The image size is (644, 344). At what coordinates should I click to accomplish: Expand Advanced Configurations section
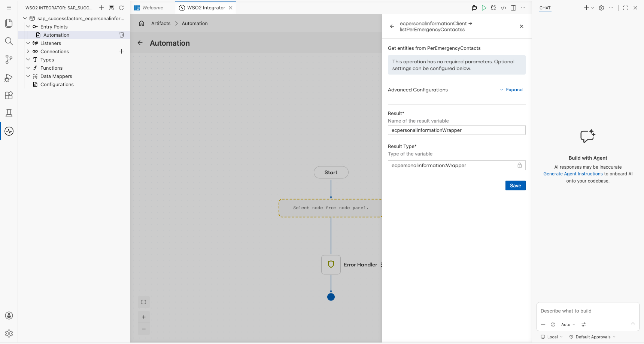click(x=511, y=90)
